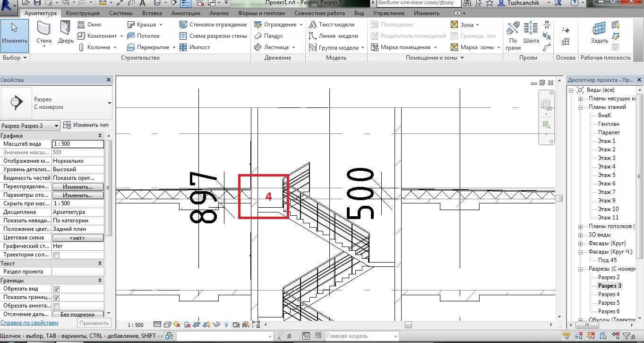Click the level tool in Основа panel

(x=566, y=30)
